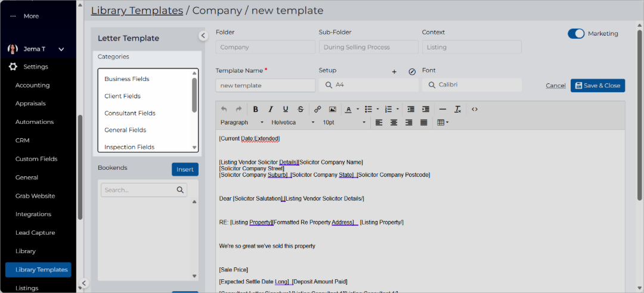Select Client Fields category
Viewport: 644px width, 293px height.
(122, 96)
